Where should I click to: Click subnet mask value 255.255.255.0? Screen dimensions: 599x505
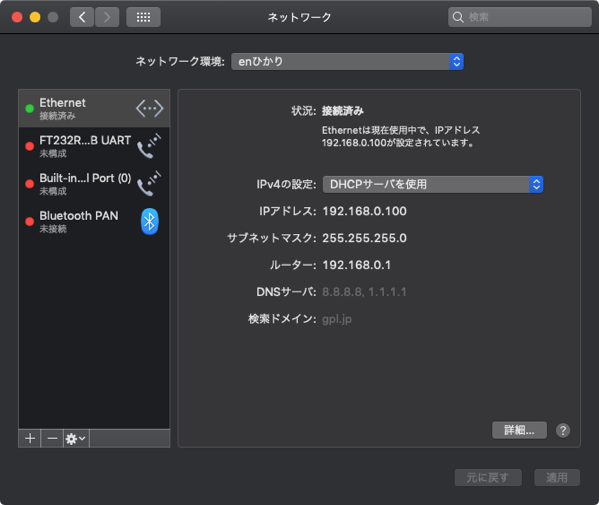(x=364, y=238)
